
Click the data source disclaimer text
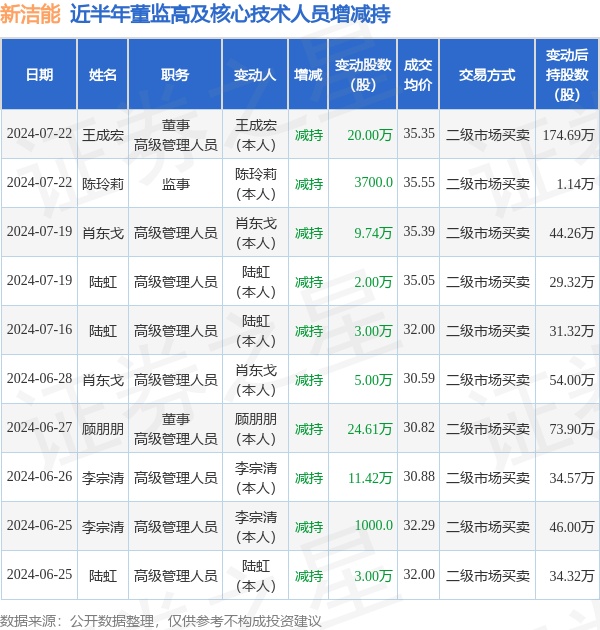tap(161, 621)
